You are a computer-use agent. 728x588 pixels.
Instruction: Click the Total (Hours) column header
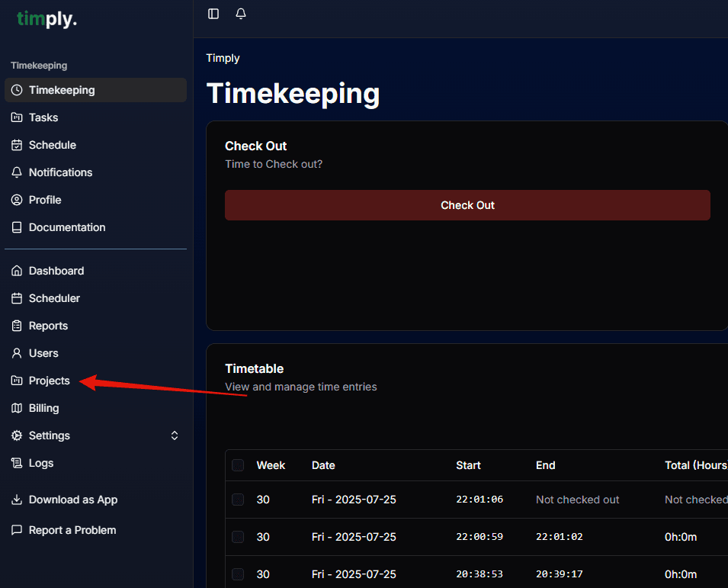point(696,465)
